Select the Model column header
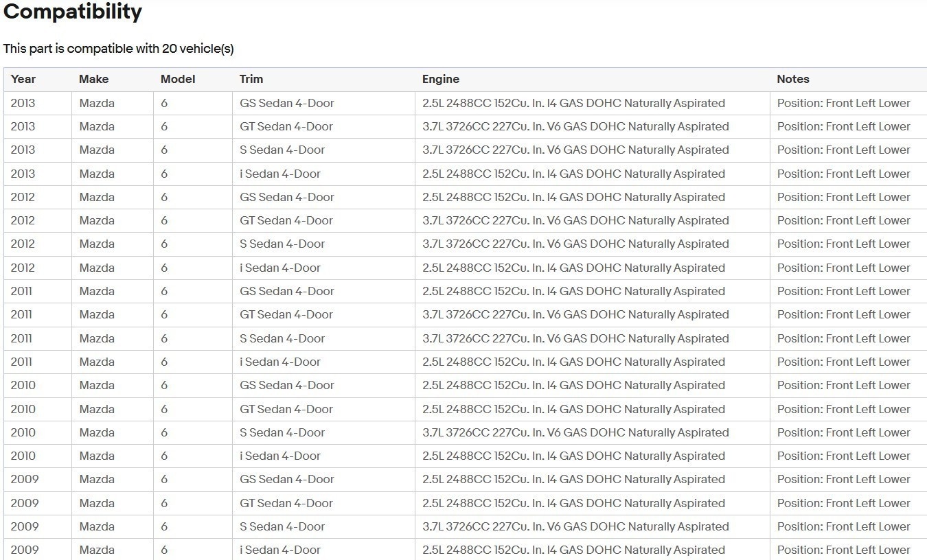 pos(178,79)
